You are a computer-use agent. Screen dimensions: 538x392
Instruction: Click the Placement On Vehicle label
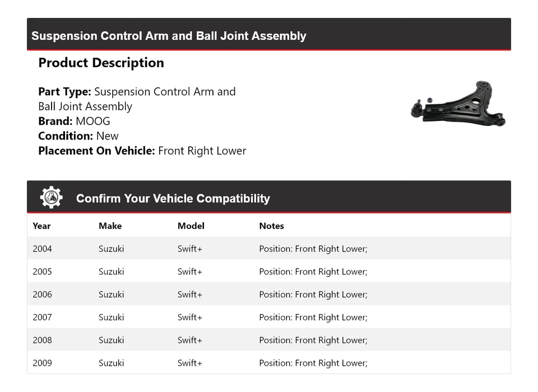96,151
